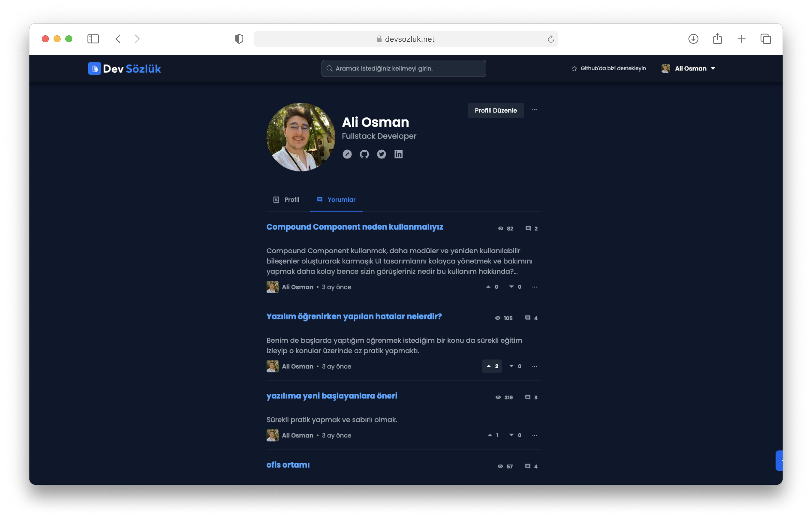The height and width of the screenshot is (520, 812).
Task: Click the view count eye icon showing 57
Action: point(500,466)
